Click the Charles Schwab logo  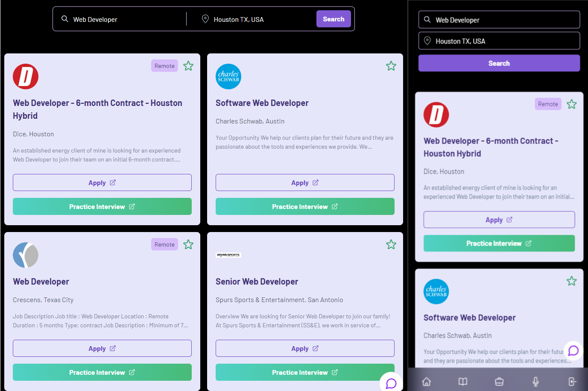pyautogui.click(x=228, y=76)
